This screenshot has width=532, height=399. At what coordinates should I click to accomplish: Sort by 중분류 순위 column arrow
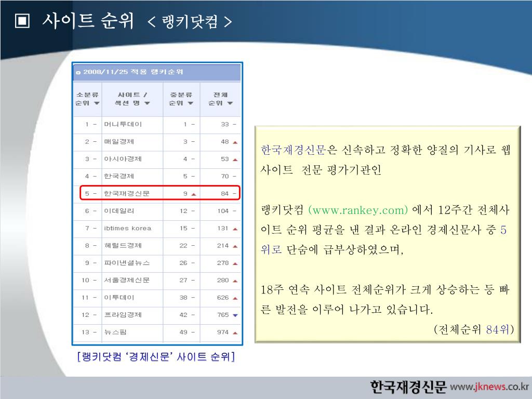(x=190, y=103)
